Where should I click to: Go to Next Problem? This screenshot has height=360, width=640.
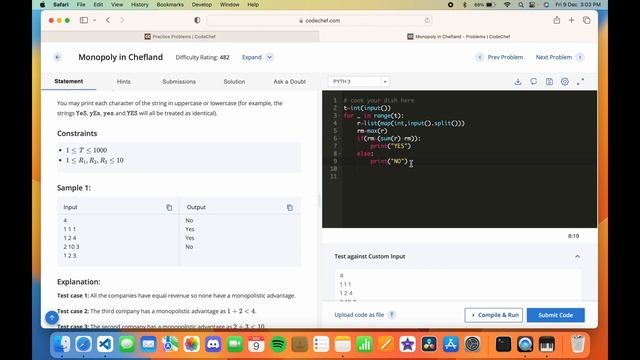(x=559, y=57)
